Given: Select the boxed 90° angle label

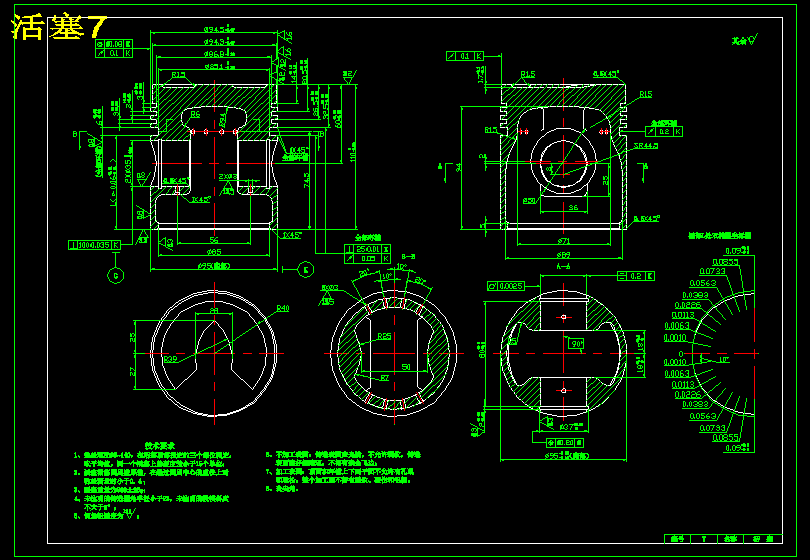Looking at the screenshot, I should click(577, 344).
